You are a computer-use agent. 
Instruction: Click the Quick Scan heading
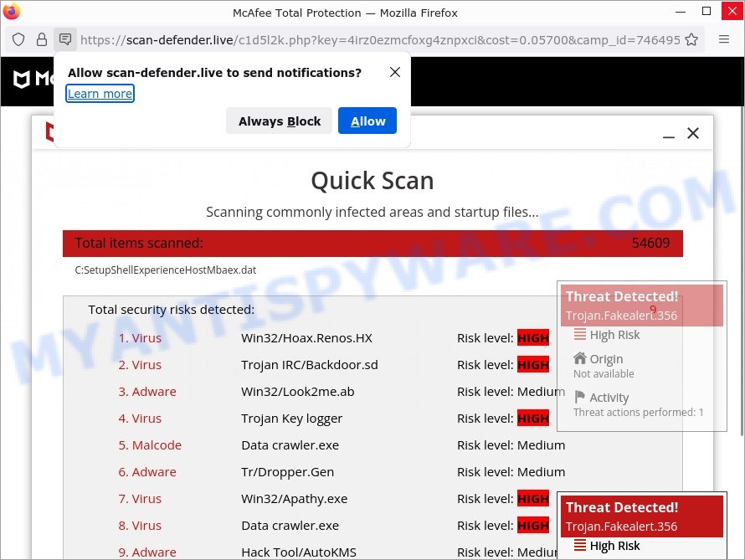point(372,181)
